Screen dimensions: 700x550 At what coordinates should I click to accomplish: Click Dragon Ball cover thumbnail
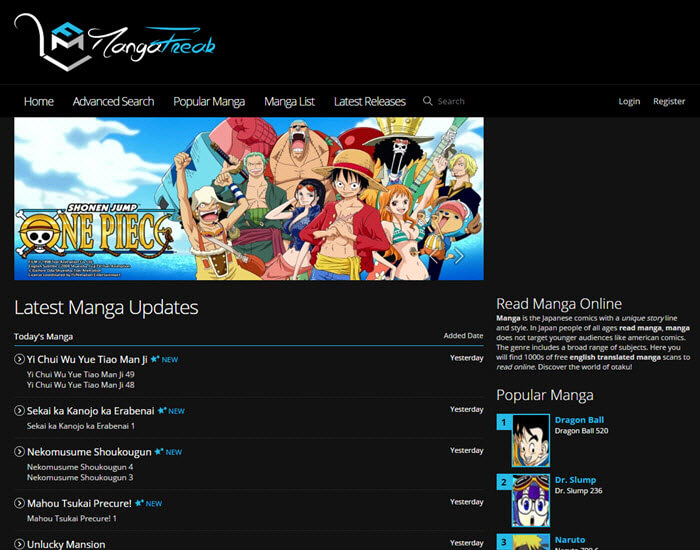coord(531,441)
